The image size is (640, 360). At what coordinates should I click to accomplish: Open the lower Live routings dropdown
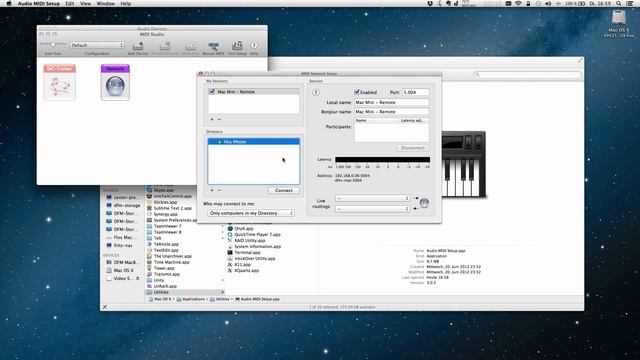(x=372, y=209)
